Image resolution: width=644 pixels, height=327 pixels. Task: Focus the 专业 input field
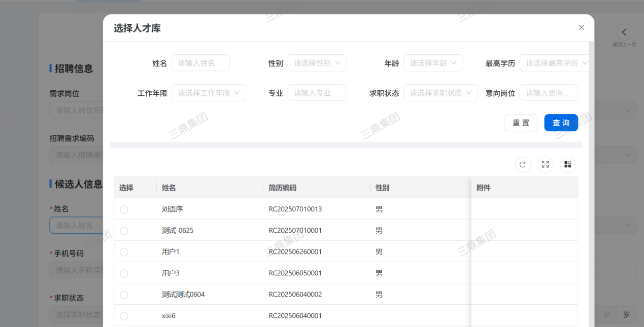316,93
